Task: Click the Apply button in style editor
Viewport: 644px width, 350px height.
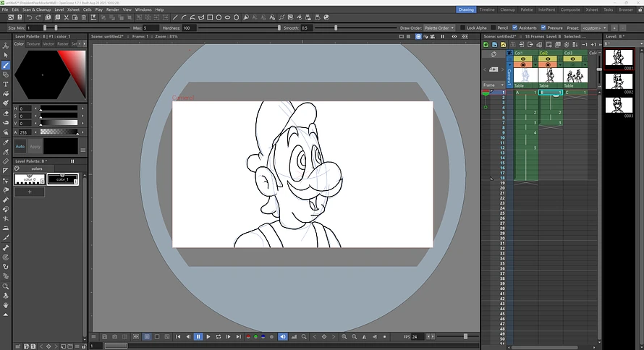Action: pyautogui.click(x=35, y=147)
